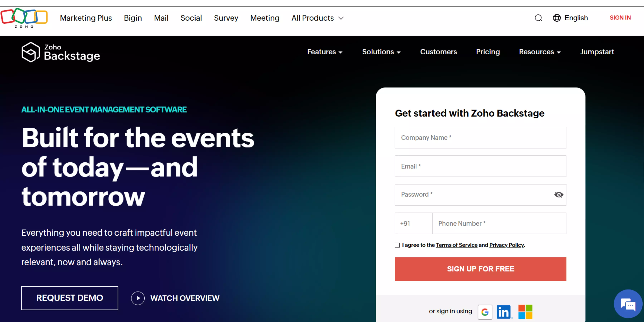Viewport: 644px width, 322px height.
Task: Play the Watch Overview video
Action: coord(138,298)
